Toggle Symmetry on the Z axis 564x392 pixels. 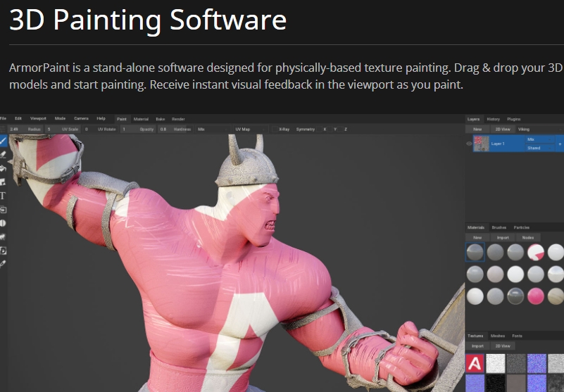click(341, 129)
